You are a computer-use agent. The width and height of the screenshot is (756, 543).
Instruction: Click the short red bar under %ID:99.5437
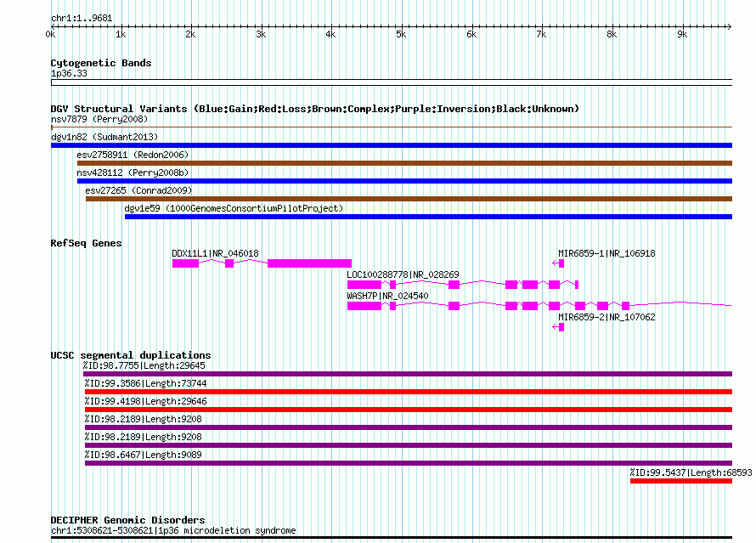tap(681, 481)
